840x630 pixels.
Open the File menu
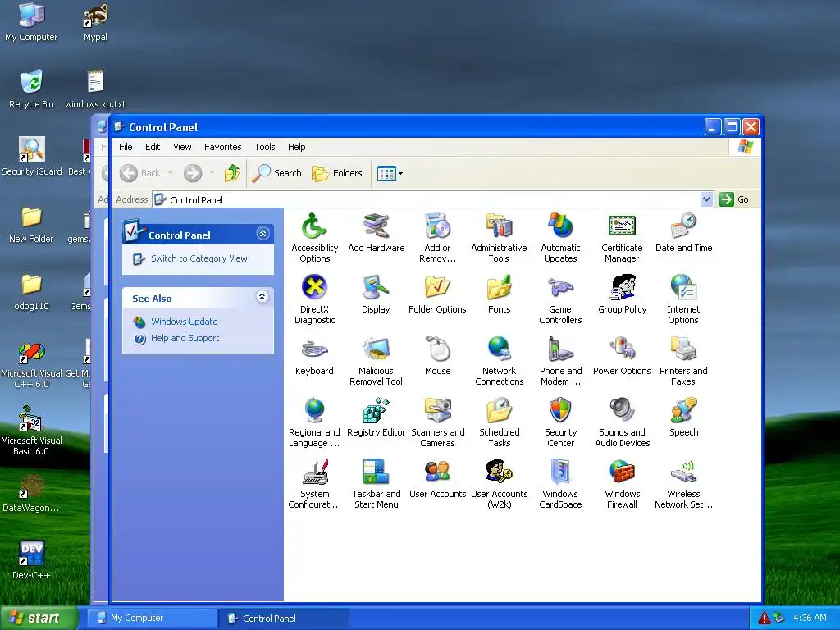point(126,147)
